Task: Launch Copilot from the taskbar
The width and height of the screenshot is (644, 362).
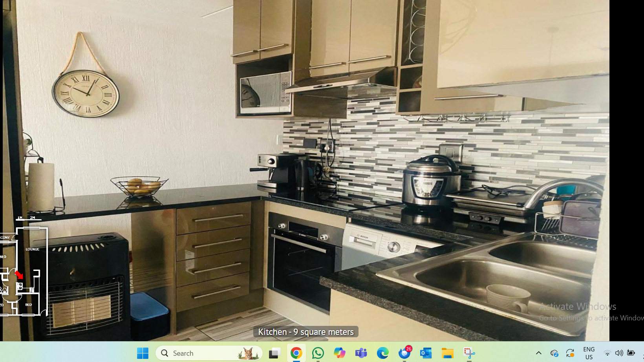Action: point(340,353)
